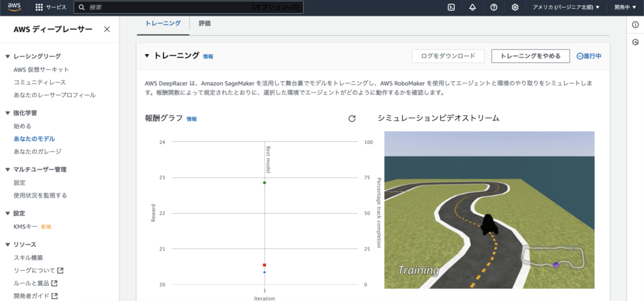Click the green data point on graph
644x301 pixels.
pyautogui.click(x=265, y=182)
